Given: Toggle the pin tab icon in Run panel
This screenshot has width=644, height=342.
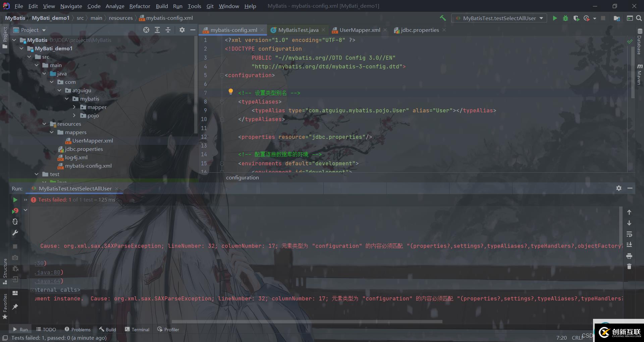Looking at the screenshot, I should pyautogui.click(x=15, y=306).
